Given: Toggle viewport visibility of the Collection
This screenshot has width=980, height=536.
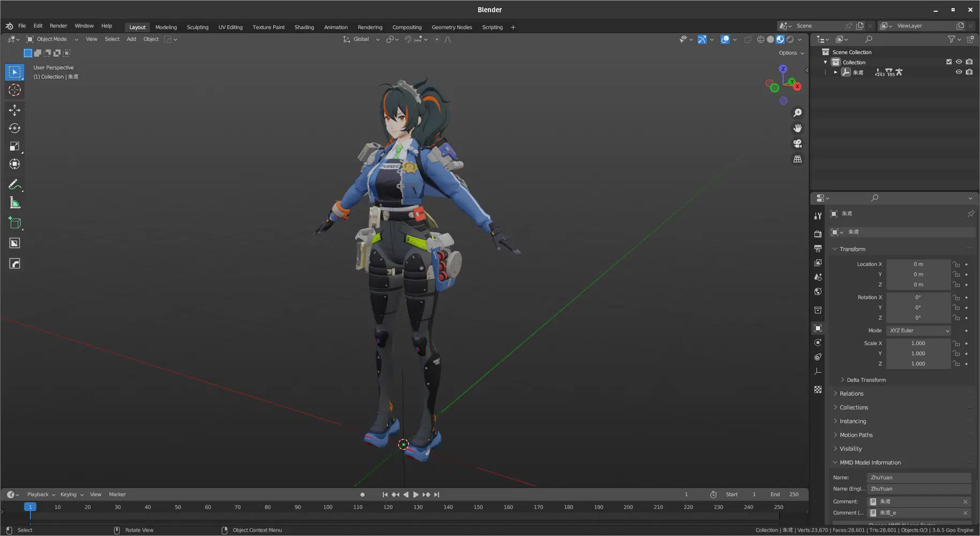Looking at the screenshot, I should 959,62.
